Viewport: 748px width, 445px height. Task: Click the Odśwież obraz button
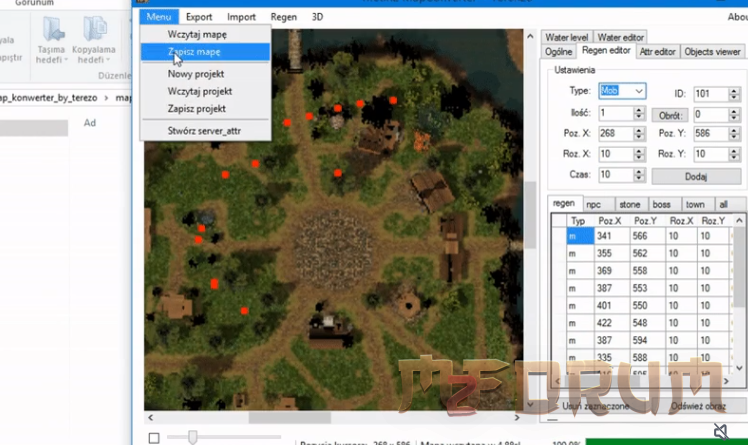[698, 406]
